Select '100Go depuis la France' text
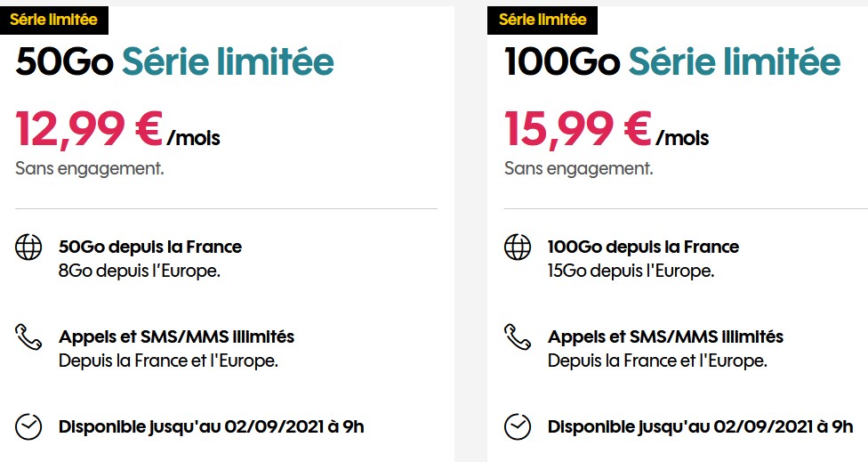This screenshot has height=462, width=868. click(x=643, y=247)
